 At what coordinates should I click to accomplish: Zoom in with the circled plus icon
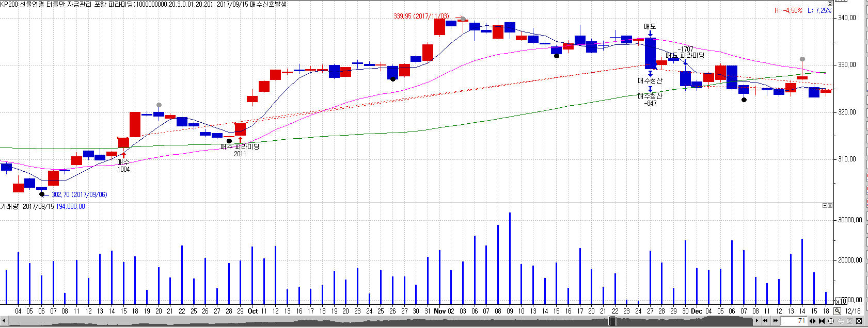pyautogui.click(x=831, y=321)
